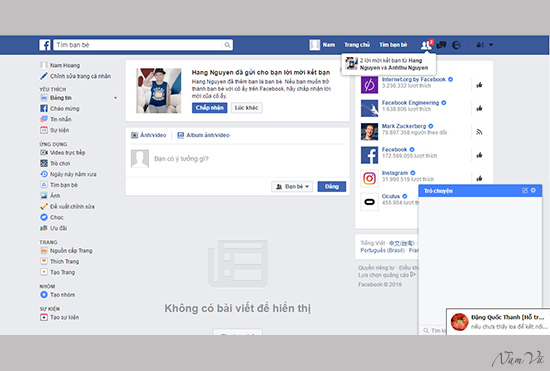This screenshot has width=550, height=371.
Task: Click Mark Zuckerberg's profile picture
Action: coord(369,131)
